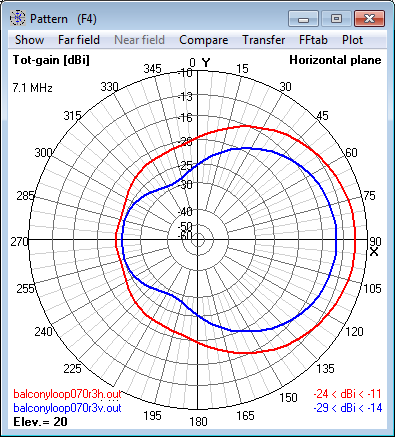Image resolution: width=395 pixels, height=437 pixels.
Task: Click the -25 gain ring label
Action: point(185,165)
